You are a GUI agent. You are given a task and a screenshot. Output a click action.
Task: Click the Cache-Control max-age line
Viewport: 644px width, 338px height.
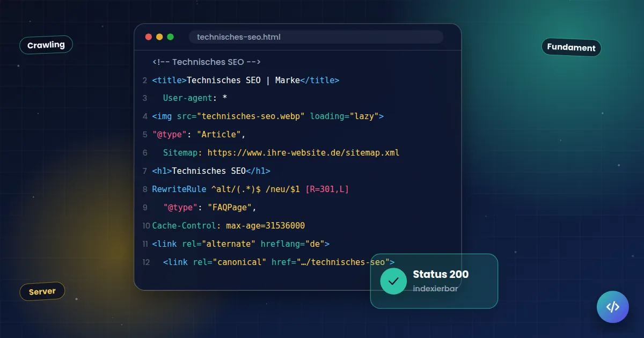click(x=229, y=226)
